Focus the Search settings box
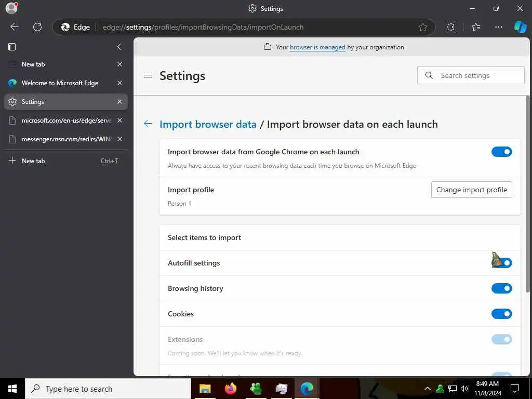The width and height of the screenshot is (532, 399). point(471,75)
